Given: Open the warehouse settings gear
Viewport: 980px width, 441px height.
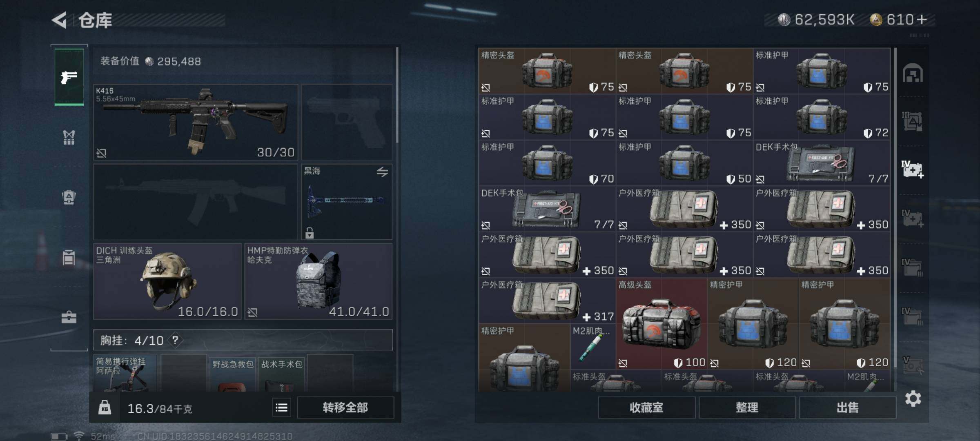Looking at the screenshot, I should pos(913,399).
